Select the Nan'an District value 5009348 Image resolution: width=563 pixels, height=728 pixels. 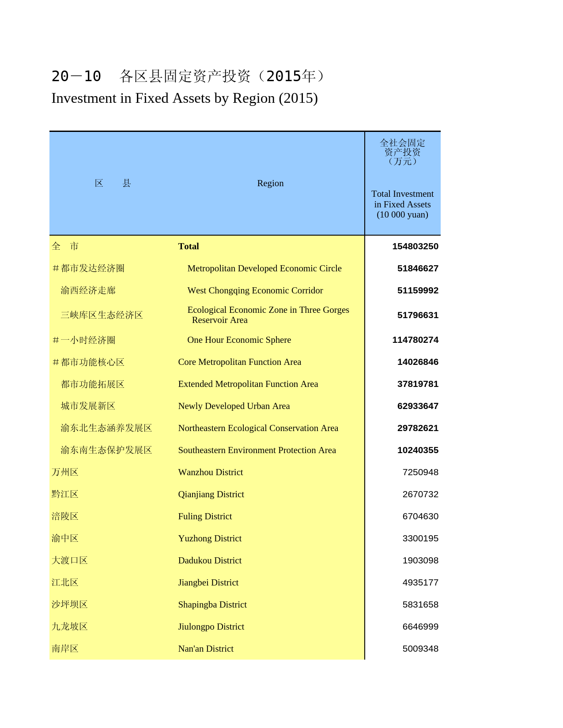pyautogui.click(x=420, y=649)
